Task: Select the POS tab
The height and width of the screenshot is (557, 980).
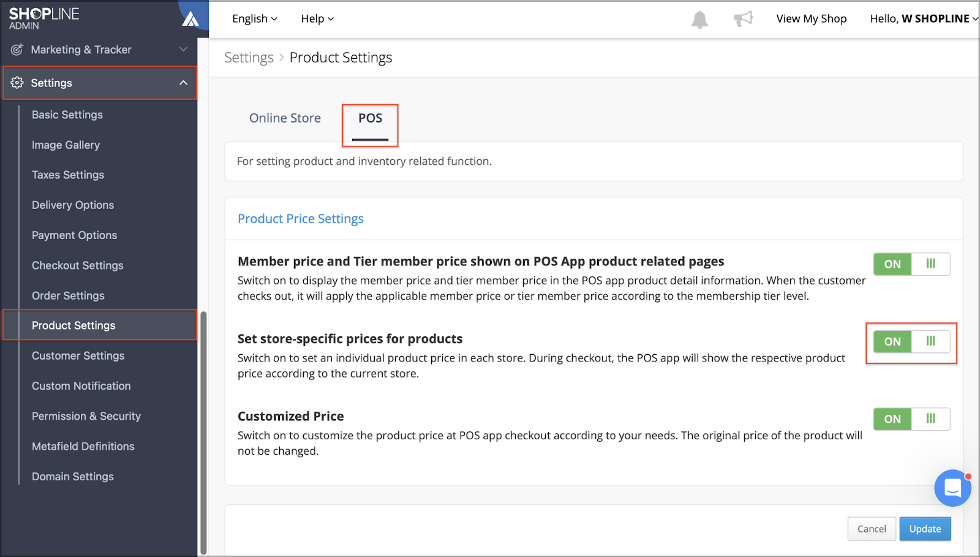Action: pyautogui.click(x=370, y=118)
